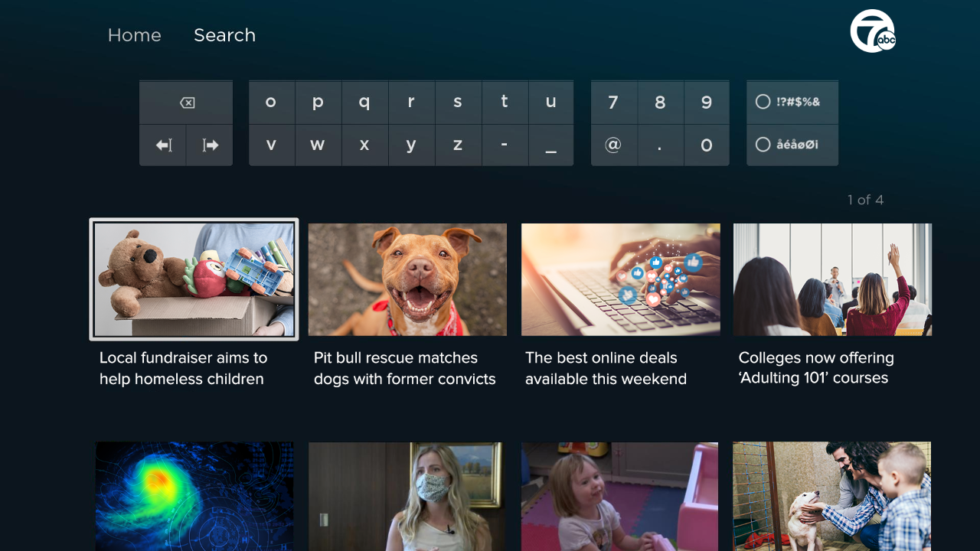Click the backspace delete key icon
Image resolution: width=980 pixels, height=551 pixels.
186,103
